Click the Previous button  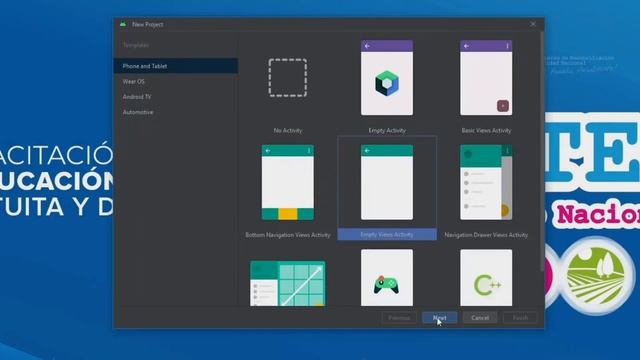click(x=399, y=318)
